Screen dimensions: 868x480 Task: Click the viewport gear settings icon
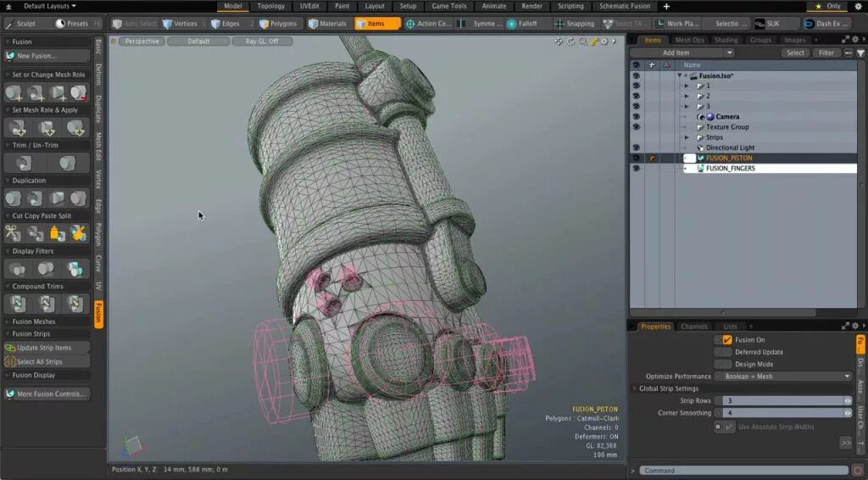(x=604, y=42)
